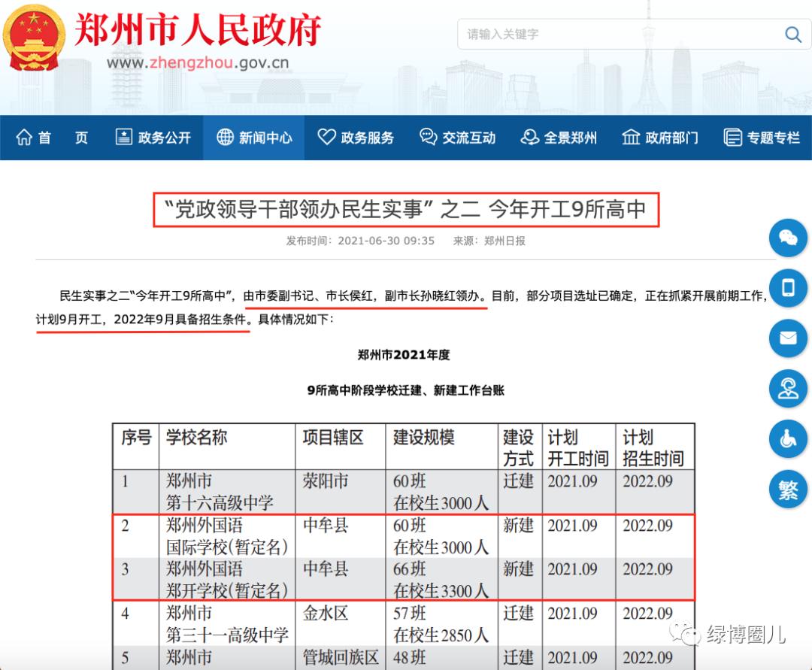Open the article headline about 9 new high schools
Viewport: 812px width, 670px height.
pyautogui.click(x=406, y=211)
